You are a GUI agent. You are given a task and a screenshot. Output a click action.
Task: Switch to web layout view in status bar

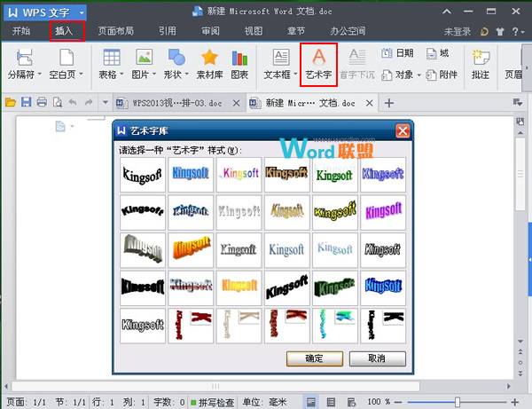coord(351,403)
